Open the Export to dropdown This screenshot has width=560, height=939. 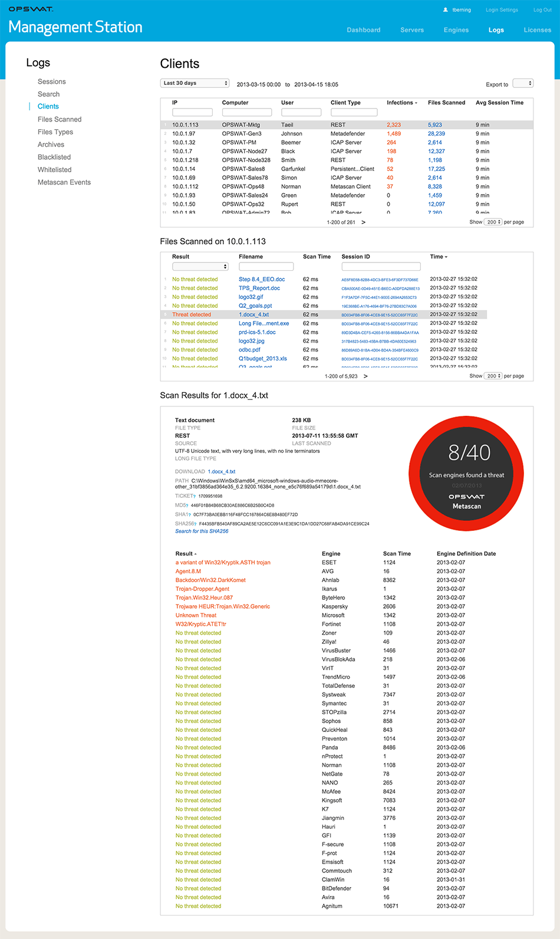click(523, 83)
